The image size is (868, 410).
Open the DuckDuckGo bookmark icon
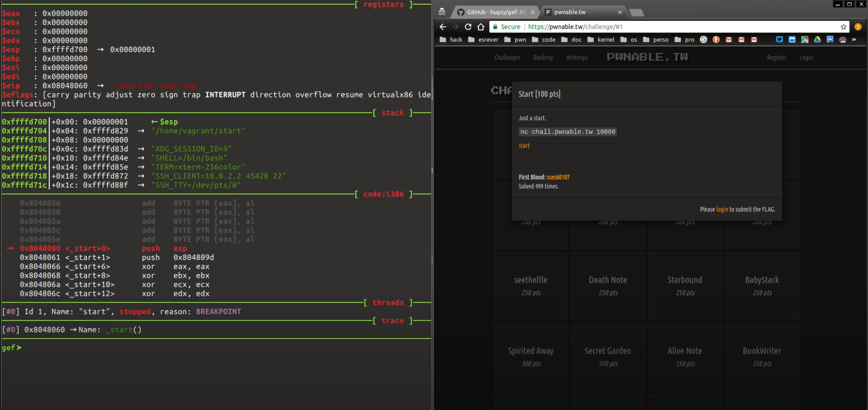point(716,39)
